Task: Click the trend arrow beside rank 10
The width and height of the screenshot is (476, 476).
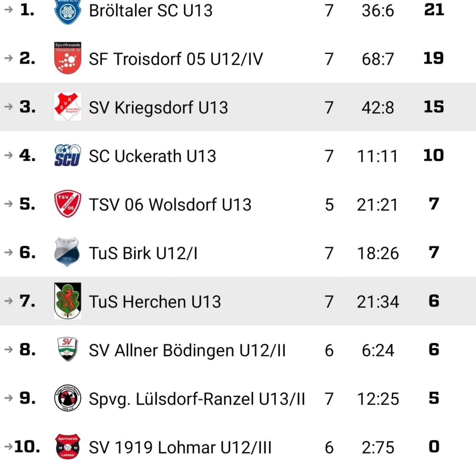Action: pyautogui.click(x=8, y=447)
